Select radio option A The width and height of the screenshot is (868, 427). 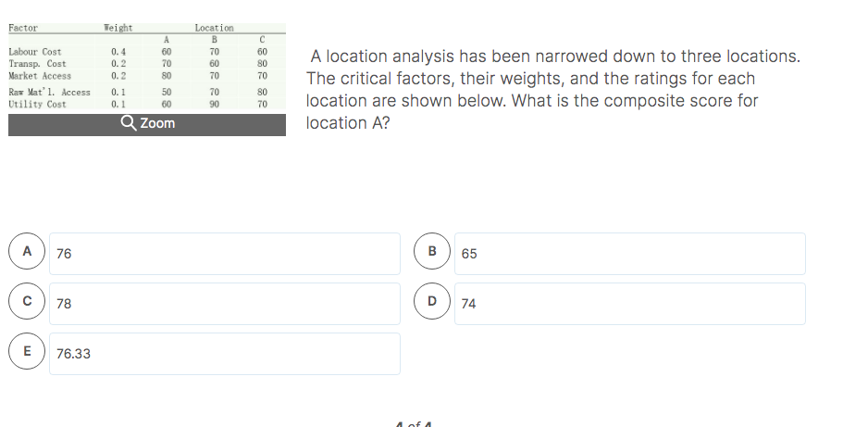point(27,251)
